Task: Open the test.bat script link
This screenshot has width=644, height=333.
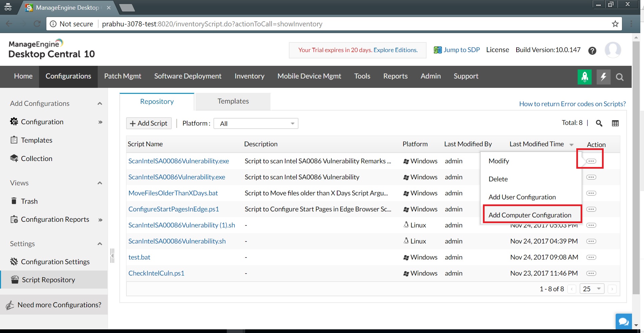Action: coord(139,257)
